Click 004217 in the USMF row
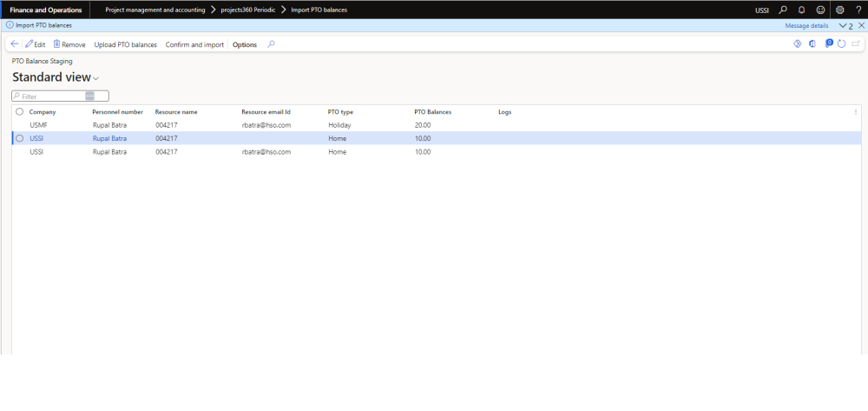 coord(166,125)
